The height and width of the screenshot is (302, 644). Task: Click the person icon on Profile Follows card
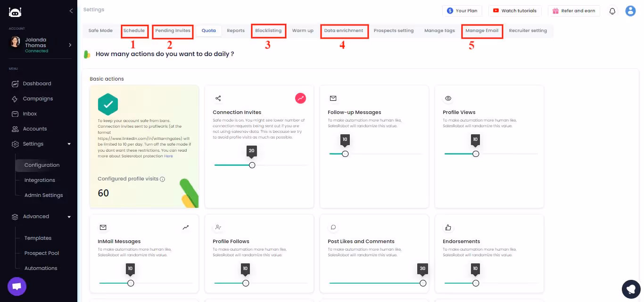coord(218,228)
